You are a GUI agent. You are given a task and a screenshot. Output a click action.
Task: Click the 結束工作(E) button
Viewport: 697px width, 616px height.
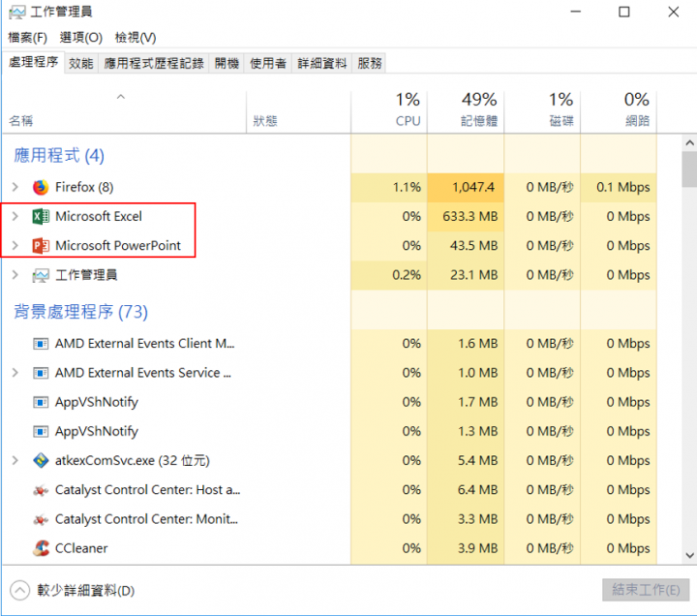(646, 590)
